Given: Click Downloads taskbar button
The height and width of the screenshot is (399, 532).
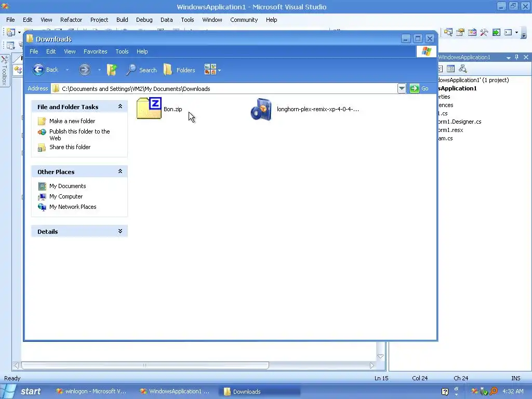Looking at the screenshot, I should tap(260, 392).
